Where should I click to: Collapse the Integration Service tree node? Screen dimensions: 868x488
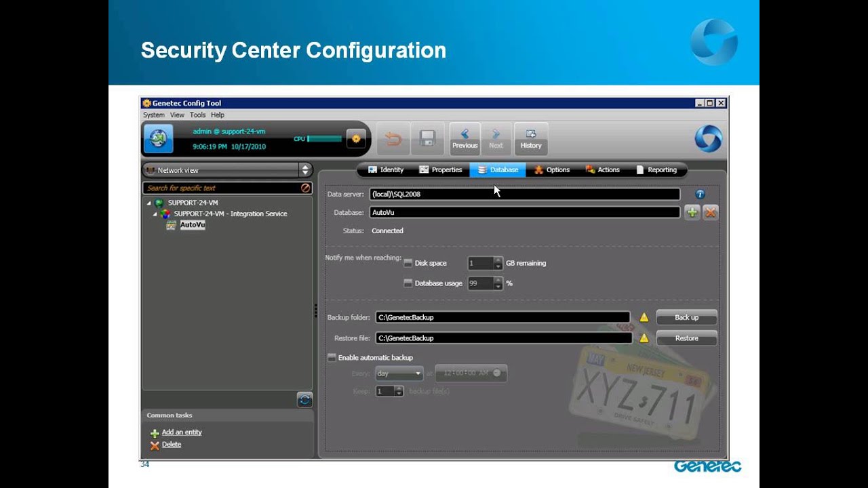155,213
